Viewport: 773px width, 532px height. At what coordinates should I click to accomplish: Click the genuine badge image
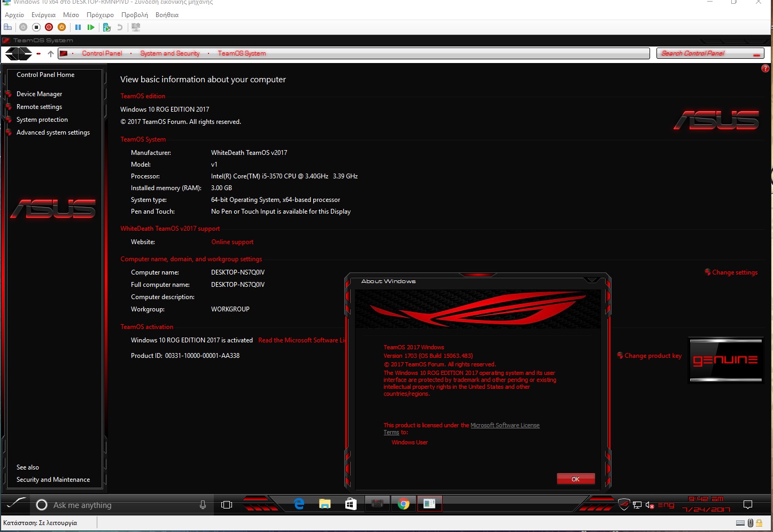(x=725, y=361)
